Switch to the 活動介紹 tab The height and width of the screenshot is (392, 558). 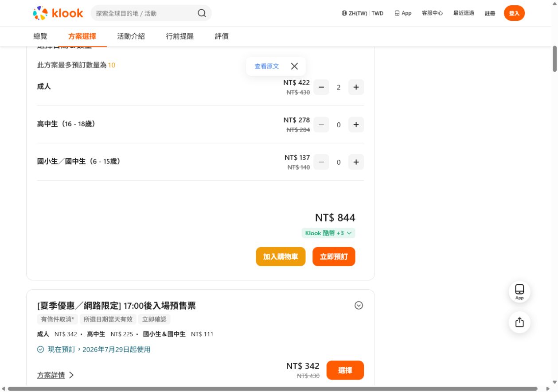(131, 36)
